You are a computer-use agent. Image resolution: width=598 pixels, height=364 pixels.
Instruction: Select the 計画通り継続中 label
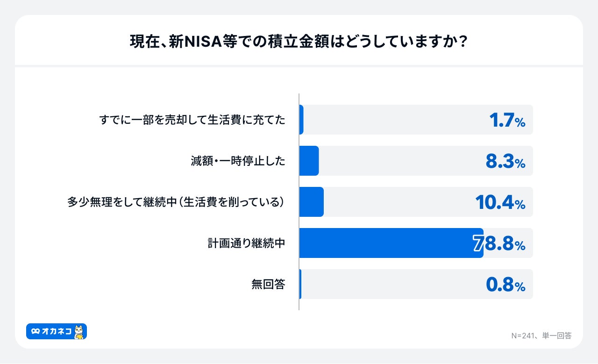(x=246, y=243)
